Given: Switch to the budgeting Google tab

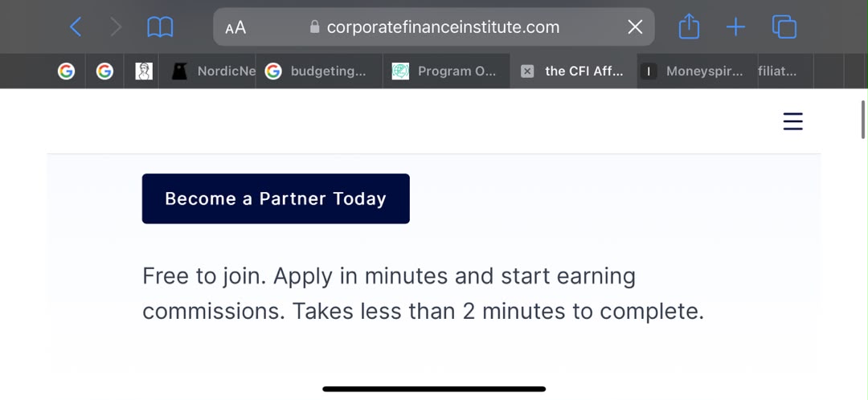Looking at the screenshot, I should tap(319, 71).
